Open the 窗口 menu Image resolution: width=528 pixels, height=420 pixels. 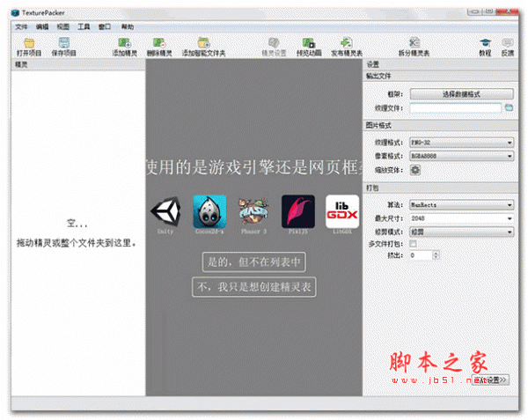105,26
